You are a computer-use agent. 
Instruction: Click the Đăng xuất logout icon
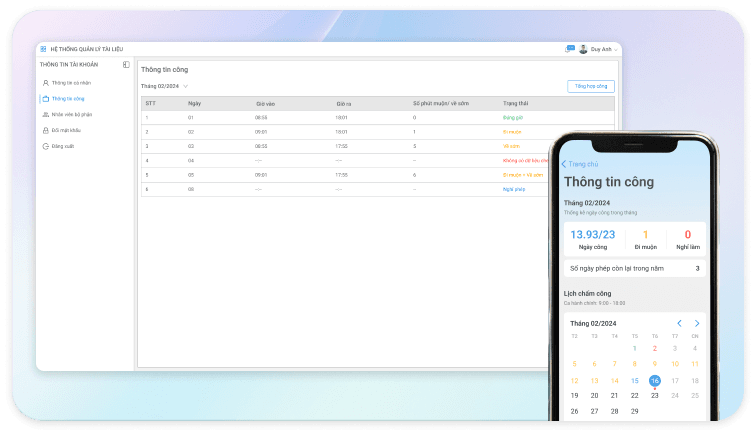coord(45,146)
